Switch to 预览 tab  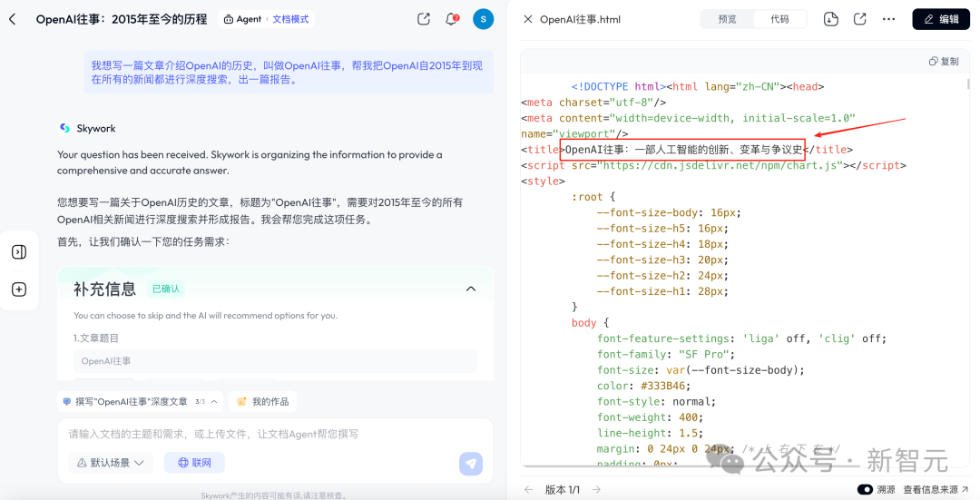[x=728, y=19]
